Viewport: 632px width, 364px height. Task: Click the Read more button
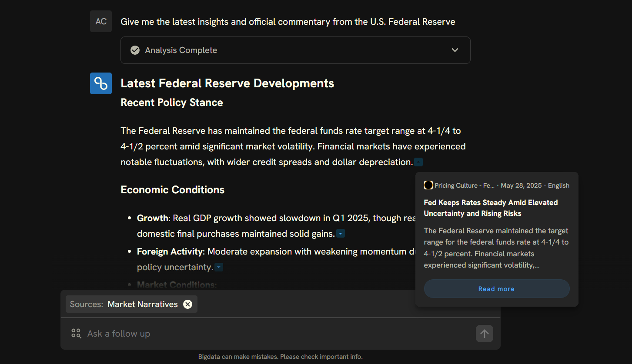(x=497, y=288)
